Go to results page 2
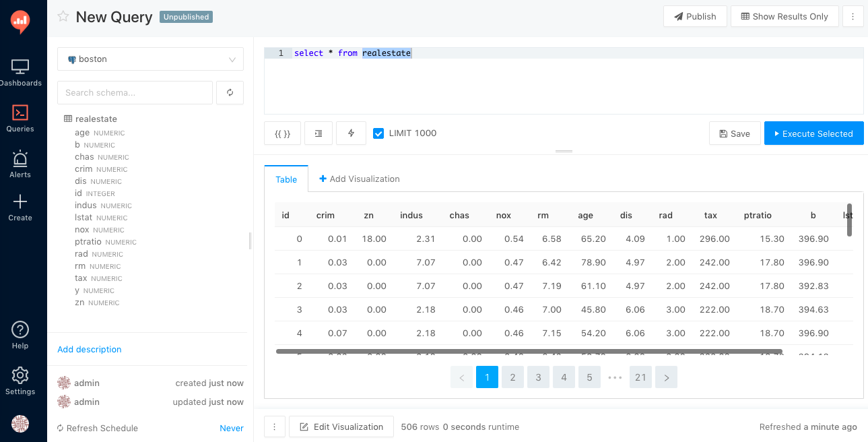The width and height of the screenshot is (868, 442). (512, 377)
